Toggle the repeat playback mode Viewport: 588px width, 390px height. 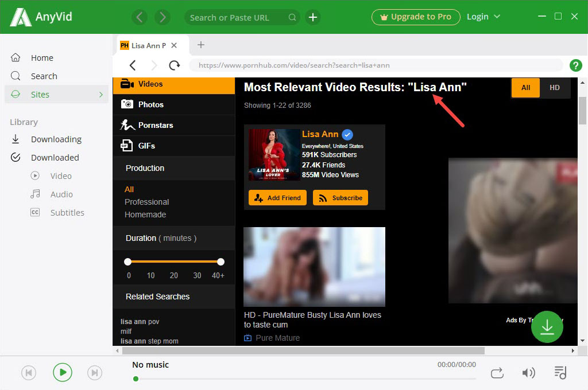tap(497, 373)
